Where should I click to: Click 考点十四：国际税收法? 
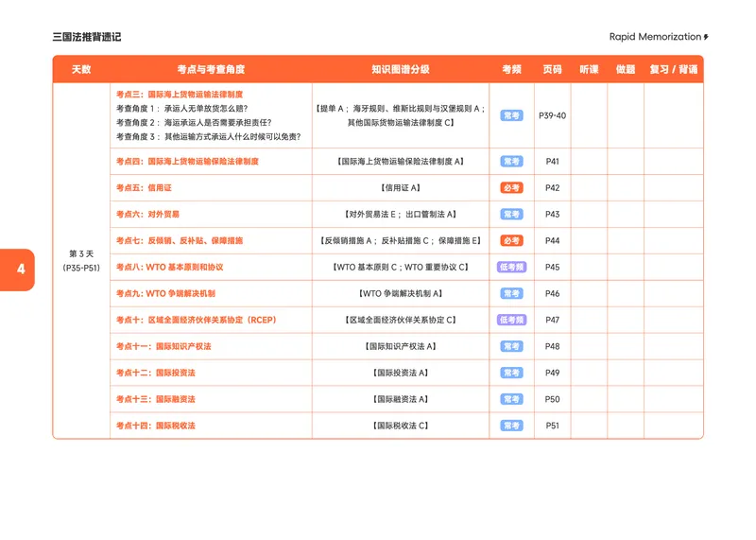156,427
